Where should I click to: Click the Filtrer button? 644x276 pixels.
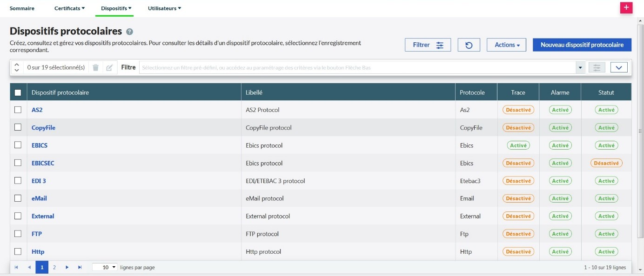click(427, 45)
